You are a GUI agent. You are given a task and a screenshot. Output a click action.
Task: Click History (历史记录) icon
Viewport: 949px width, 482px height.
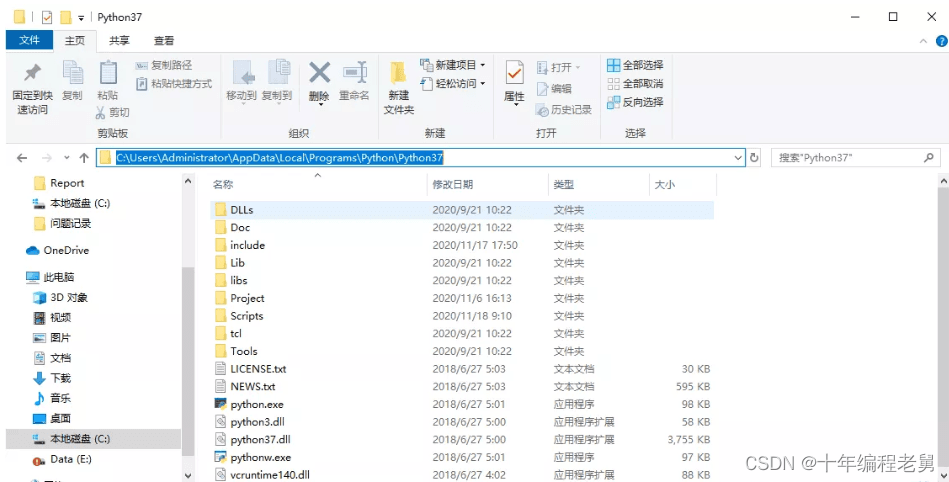(x=542, y=110)
